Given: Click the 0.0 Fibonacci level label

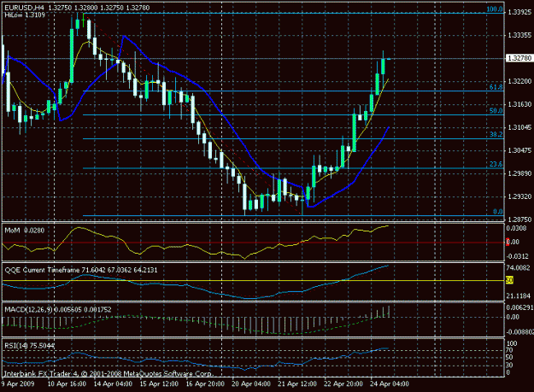Looking at the screenshot, I should (x=498, y=212).
